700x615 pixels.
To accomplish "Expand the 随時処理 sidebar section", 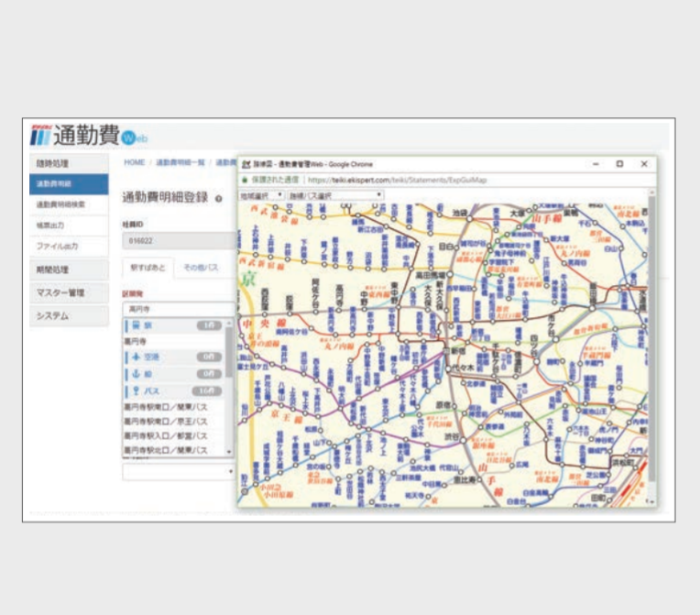I will [70, 163].
